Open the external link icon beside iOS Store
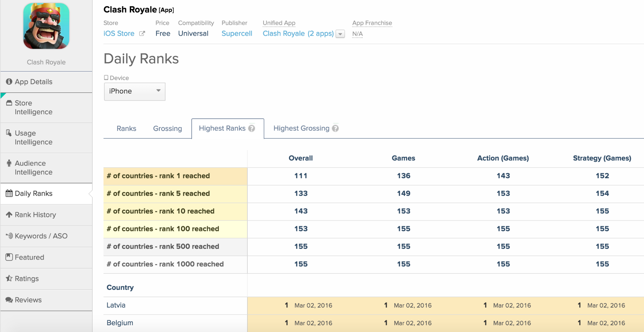 coord(142,33)
